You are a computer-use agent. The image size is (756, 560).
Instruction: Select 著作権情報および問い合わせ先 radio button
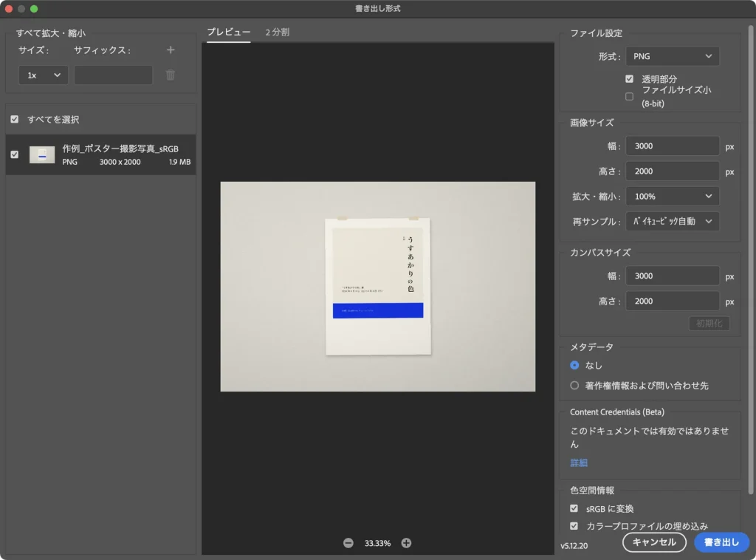574,386
